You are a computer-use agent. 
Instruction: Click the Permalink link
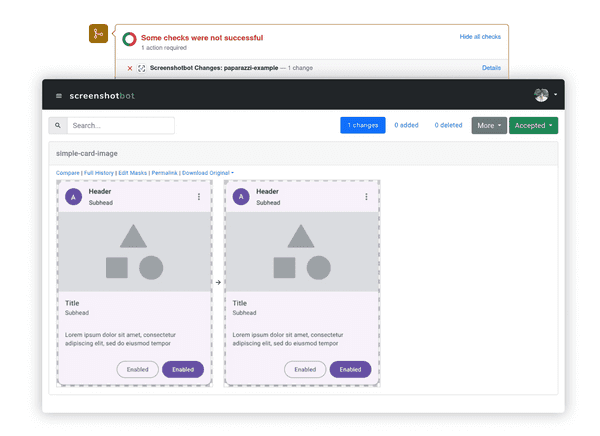pyautogui.click(x=165, y=173)
